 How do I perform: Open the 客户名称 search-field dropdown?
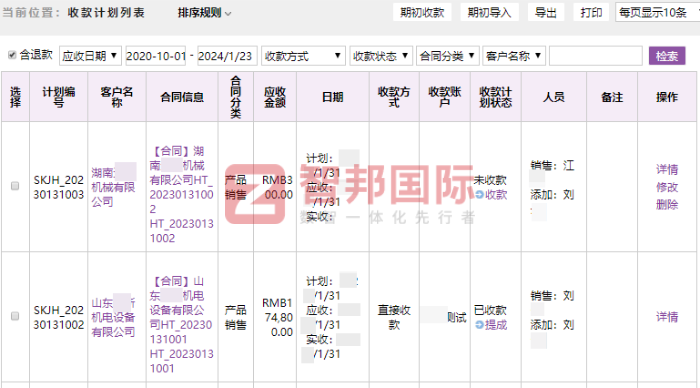pyautogui.click(x=514, y=56)
